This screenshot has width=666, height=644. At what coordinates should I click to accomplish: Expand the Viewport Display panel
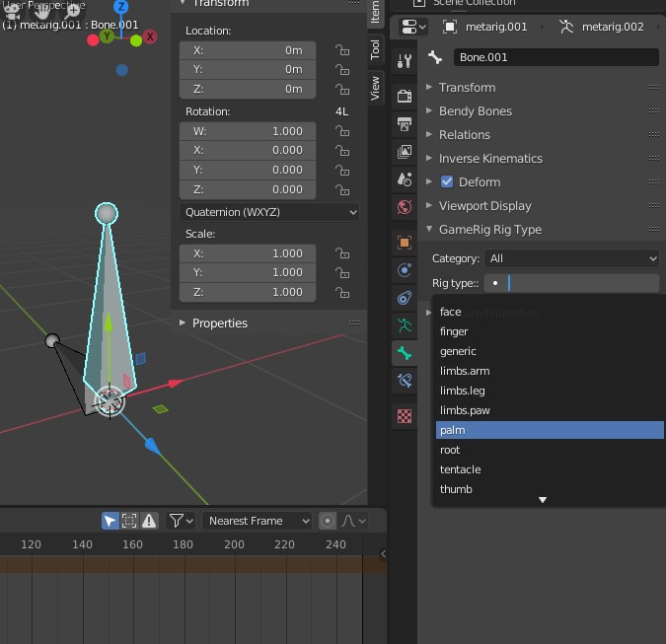[485, 206]
